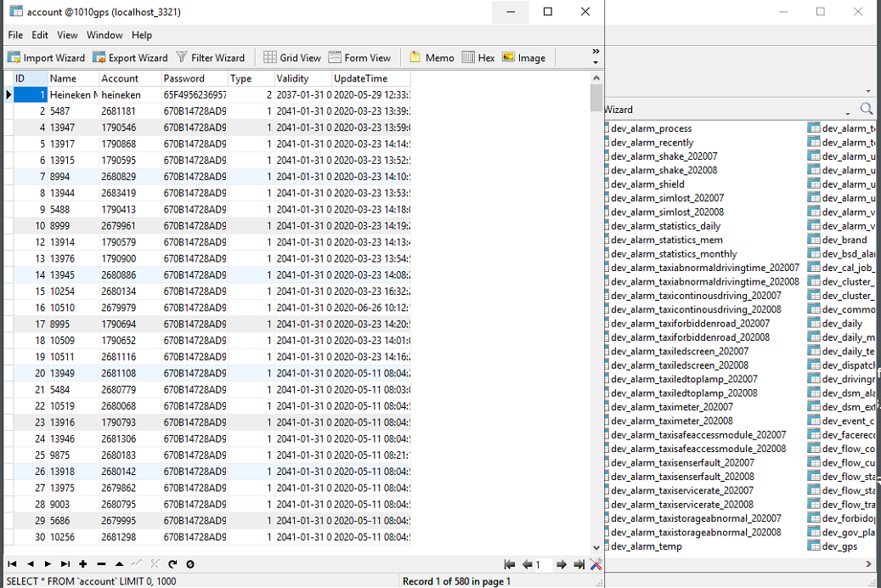This screenshot has width=881, height=588.
Task: Refresh the table data
Action: [x=172, y=564]
